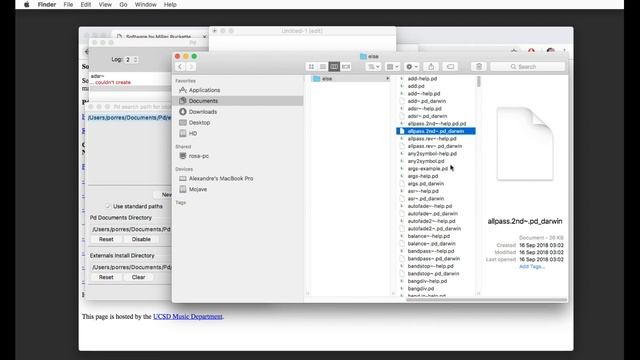Select file allpass.2nd~-help.pd.pd

[437, 124]
